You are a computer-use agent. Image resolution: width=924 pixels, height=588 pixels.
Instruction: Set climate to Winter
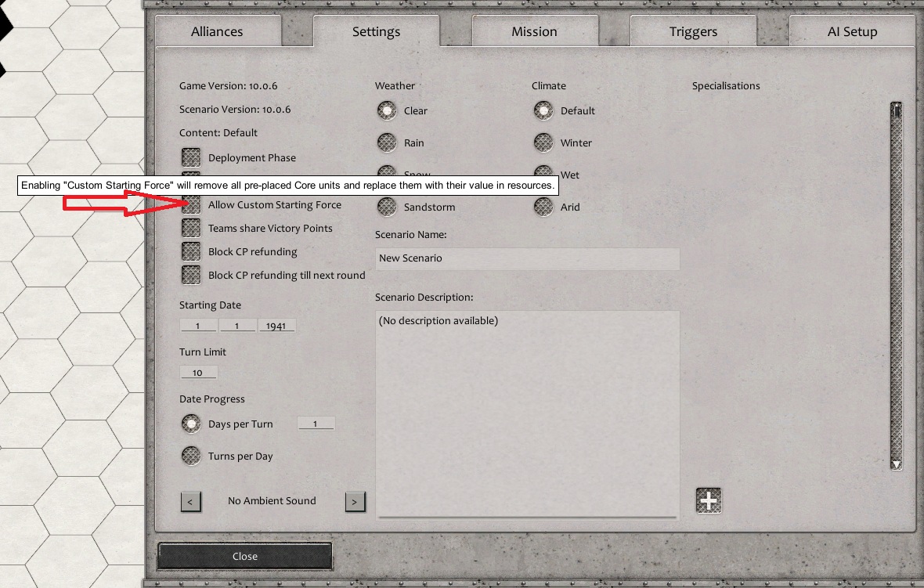coord(543,142)
